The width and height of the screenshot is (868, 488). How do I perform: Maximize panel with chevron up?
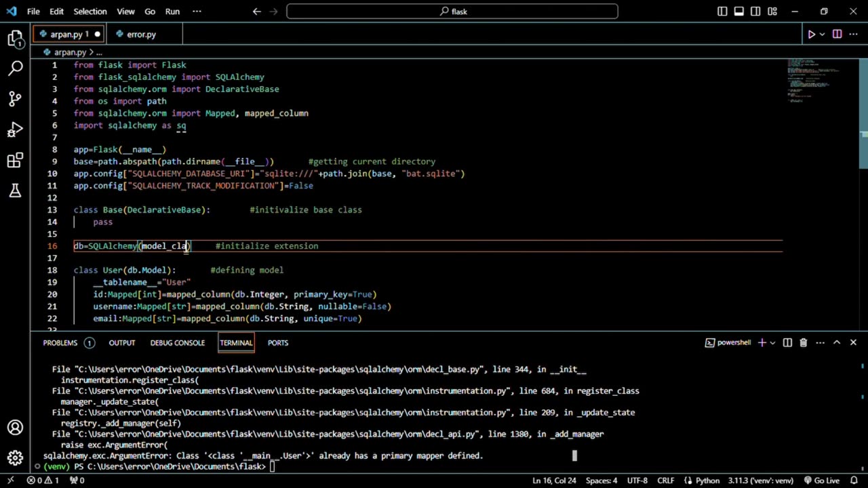click(837, 343)
